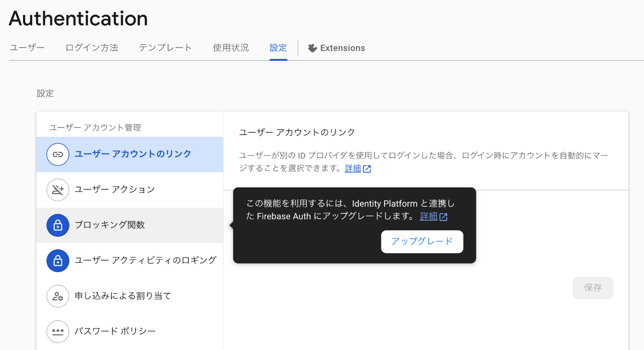Select ユーザー アクティビティのロギング item
The image size is (644, 350).
pos(130,261)
